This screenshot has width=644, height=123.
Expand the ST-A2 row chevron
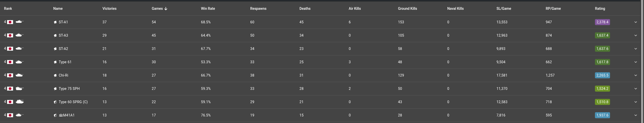(636, 49)
